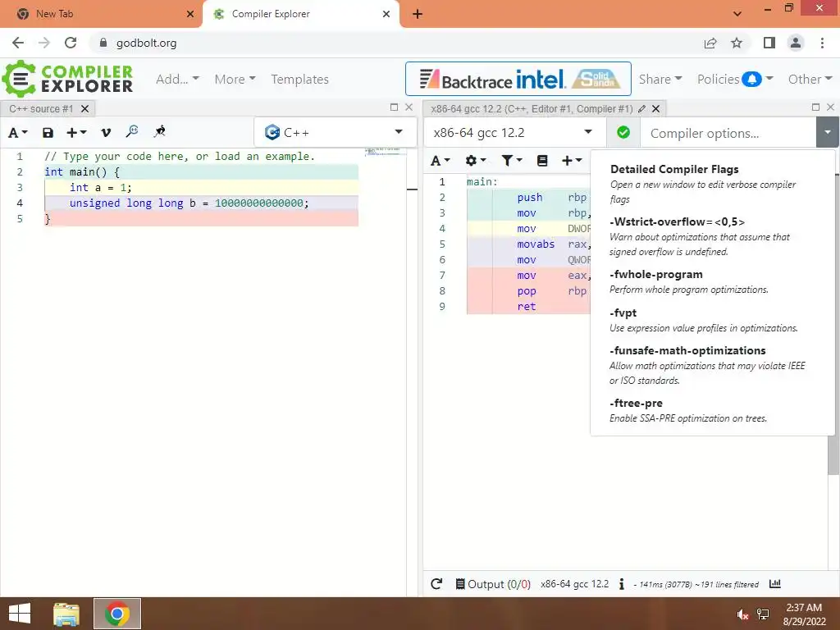Click the Compiler Explorer logo
The width and height of the screenshot is (840, 630).
[x=67, y=79]
